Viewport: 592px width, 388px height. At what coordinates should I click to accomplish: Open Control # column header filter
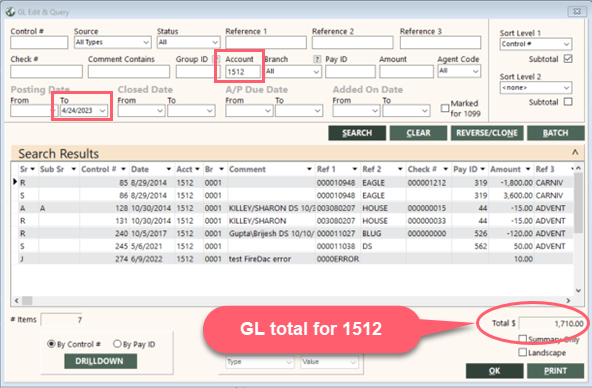(123, 169)
